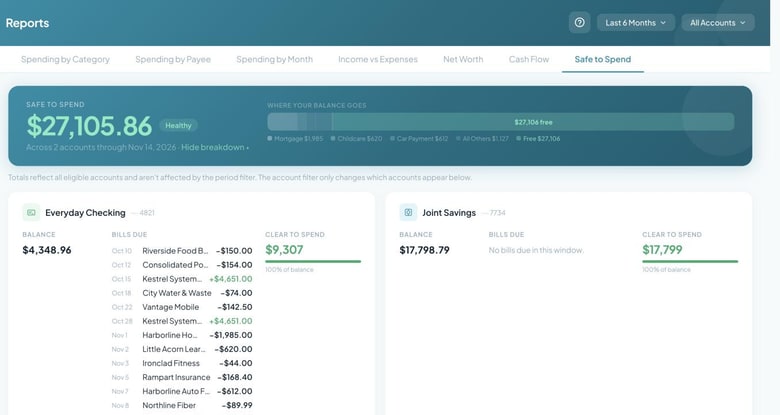Open the Spending by Month tab

[275, 59]
